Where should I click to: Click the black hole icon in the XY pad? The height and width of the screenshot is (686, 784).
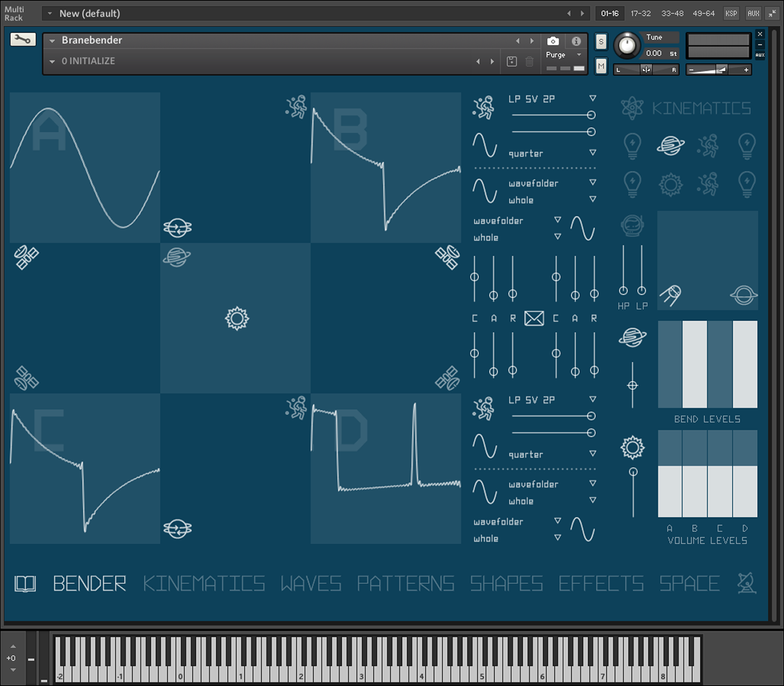[744, 295]
